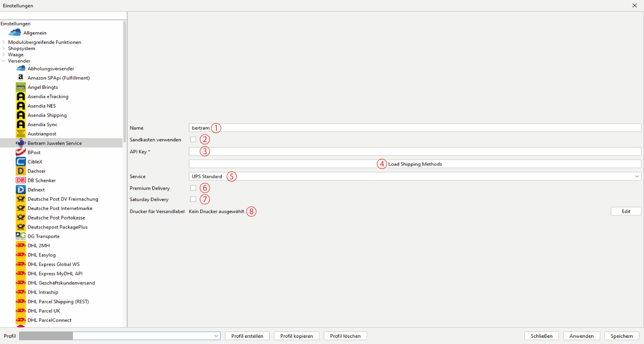This screenshot has width=644, height=344.
Task: Click the DHL Express Global WS icon
Action: click(21, 264)
